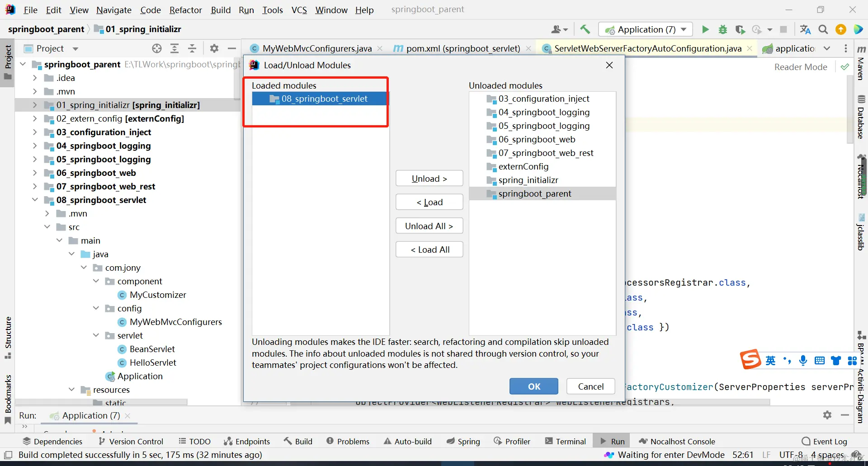868x466 pixels.
Task: Click the Sogou input method S icon
Action: pyautogui.click(x=750, y=360)
